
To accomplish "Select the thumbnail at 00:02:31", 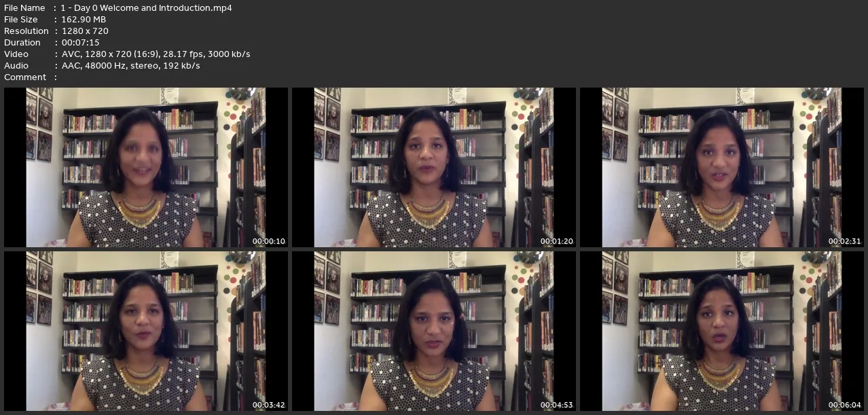I will point(721,167).
